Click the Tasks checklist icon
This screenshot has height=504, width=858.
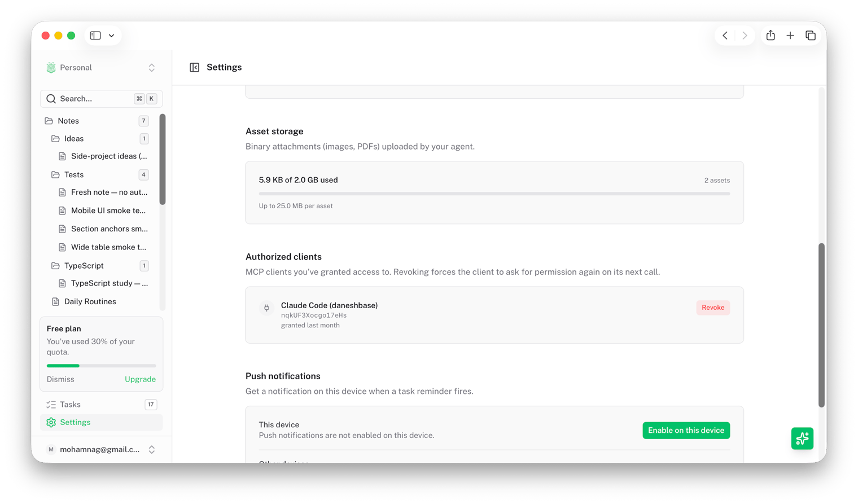pos(51,405)
